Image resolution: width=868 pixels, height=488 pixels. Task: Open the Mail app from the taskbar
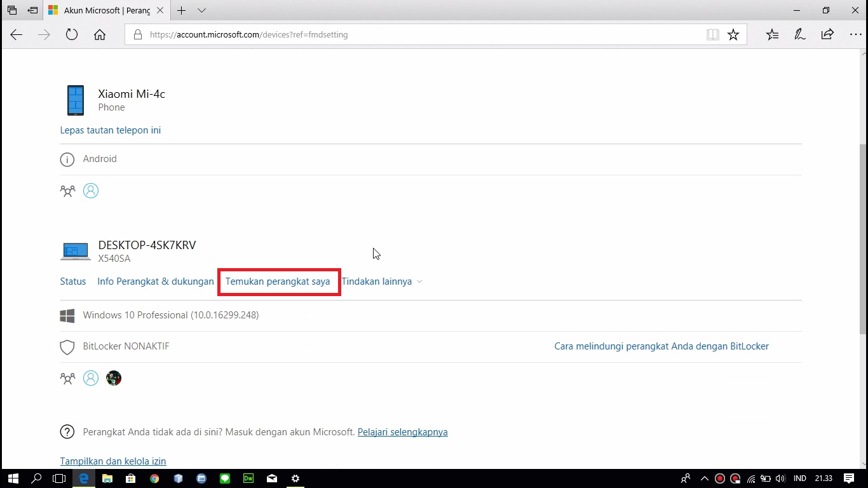[272, 478]
